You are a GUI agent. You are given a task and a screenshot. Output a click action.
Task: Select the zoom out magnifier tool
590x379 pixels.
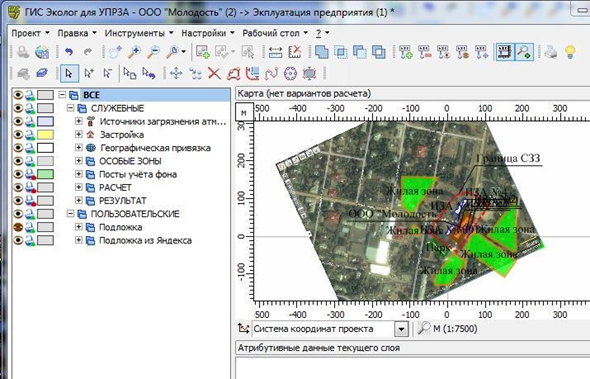[154, 52]
